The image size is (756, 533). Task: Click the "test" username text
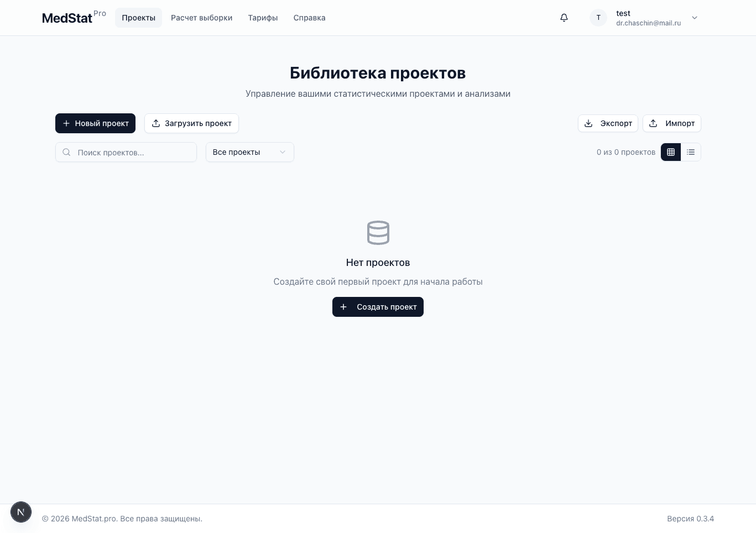623,13
